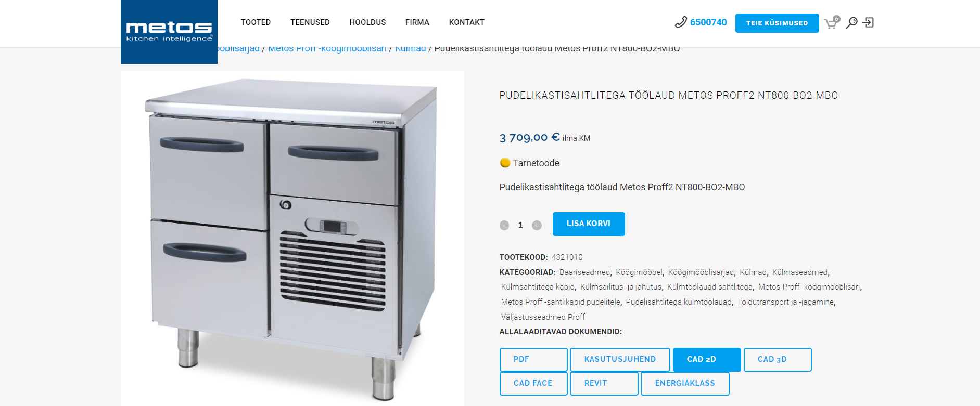The height and width of the screenshot is (406, 980).
Task: Add product with Lisa Korvi button
Action: pyautogui.click(x=589, y=224)
